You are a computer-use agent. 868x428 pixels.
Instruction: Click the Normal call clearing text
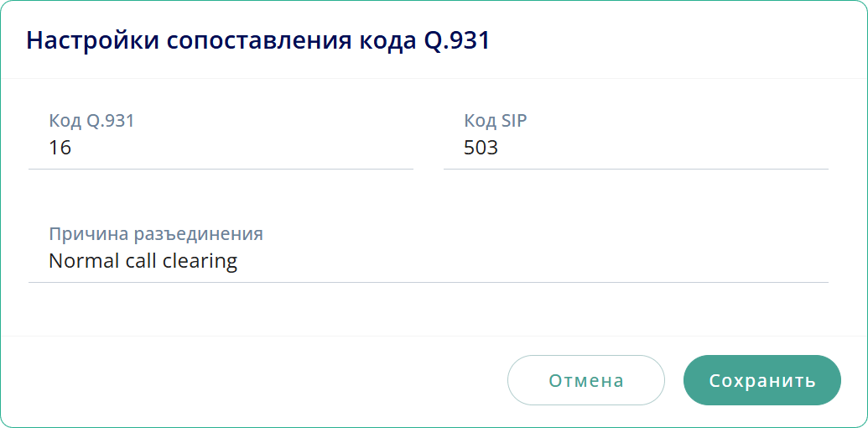(143, 261)
